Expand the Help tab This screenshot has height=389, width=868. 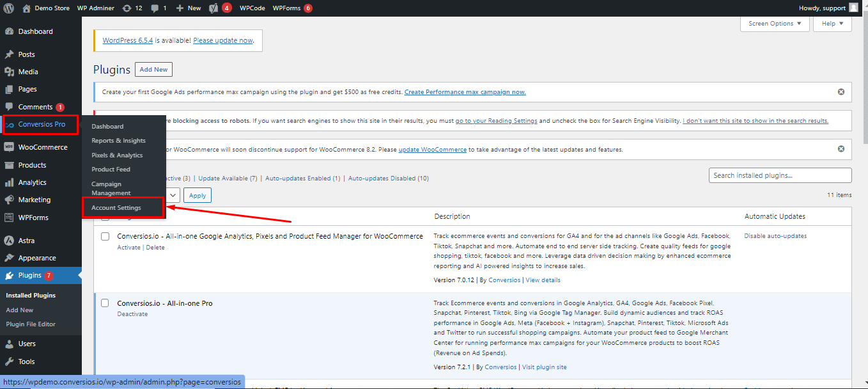tap(833, 24)
